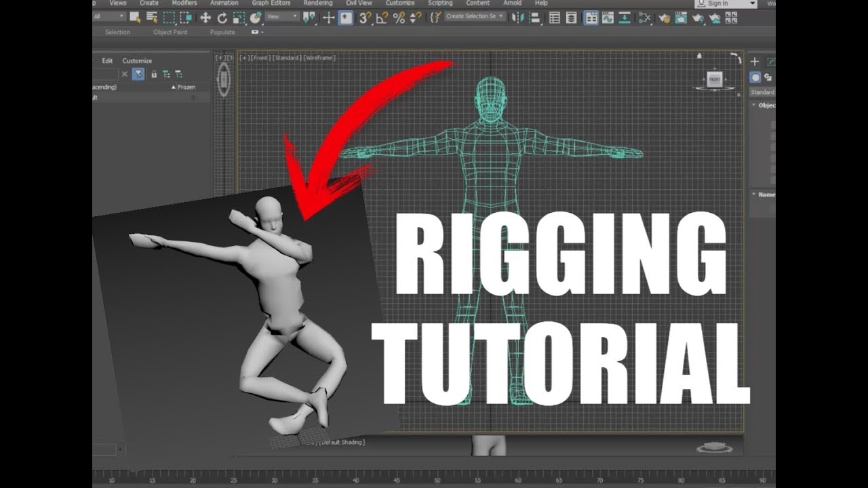The image size is (868, 488).
Task: Open Scene Explorer Customize menu
Action: (137, 61)
